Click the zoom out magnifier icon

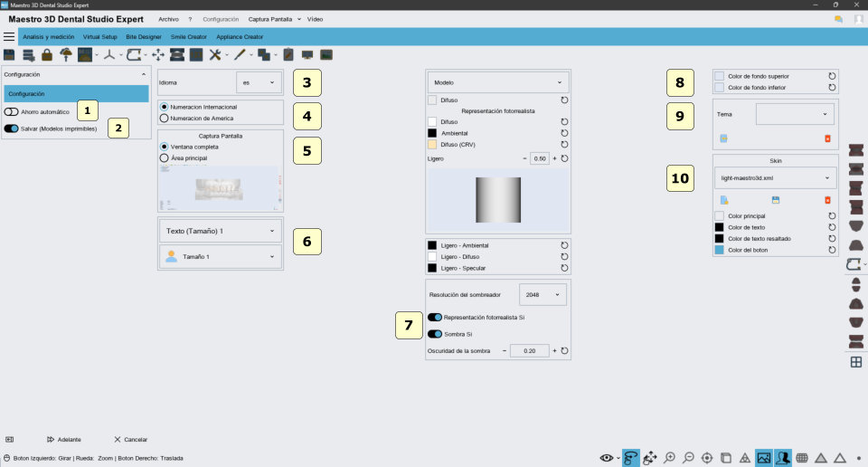click(x=688, y=458)
